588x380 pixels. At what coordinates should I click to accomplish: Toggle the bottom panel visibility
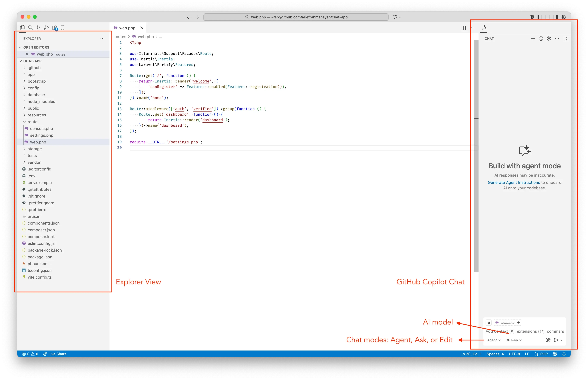548,17
